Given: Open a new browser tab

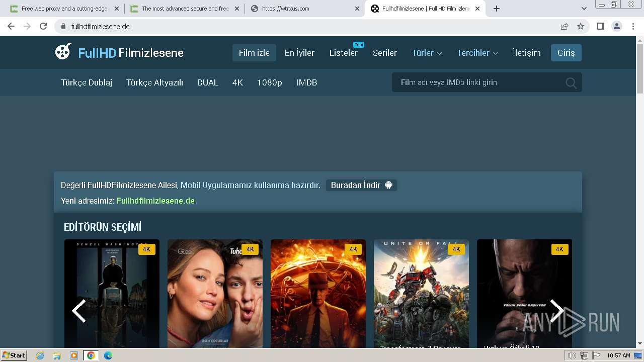Looking at the screenshot, I should [x=497, y=9].
